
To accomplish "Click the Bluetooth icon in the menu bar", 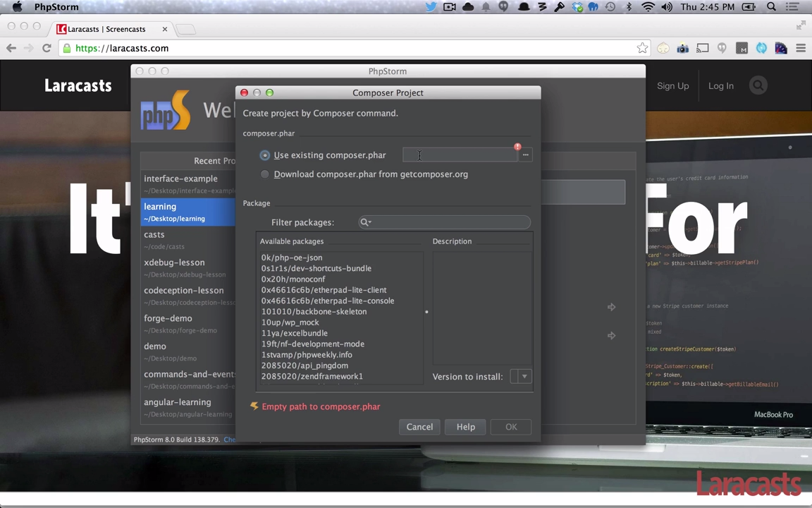I will click(x=629, y=7).
